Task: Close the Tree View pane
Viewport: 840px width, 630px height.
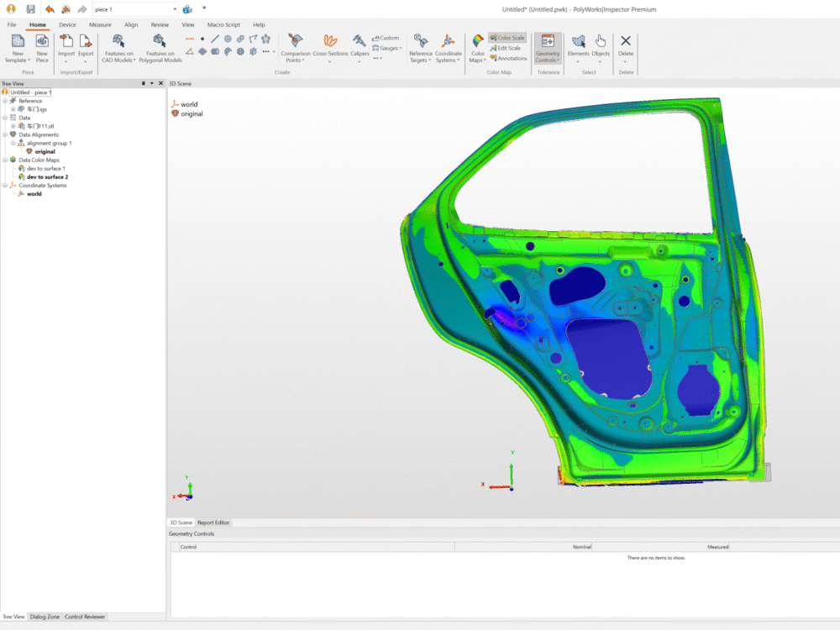Action: pos(160,83)
